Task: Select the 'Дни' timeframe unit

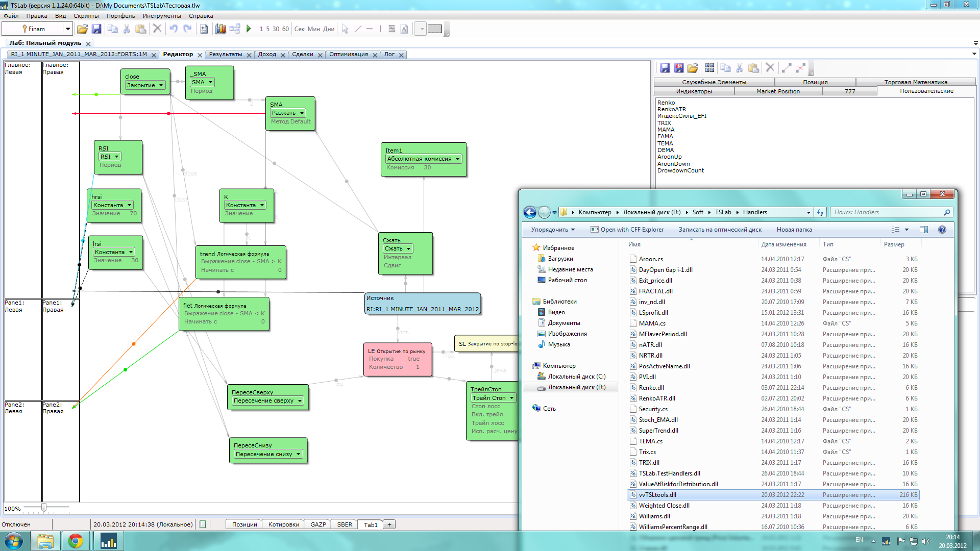Action: click(329, 29)
